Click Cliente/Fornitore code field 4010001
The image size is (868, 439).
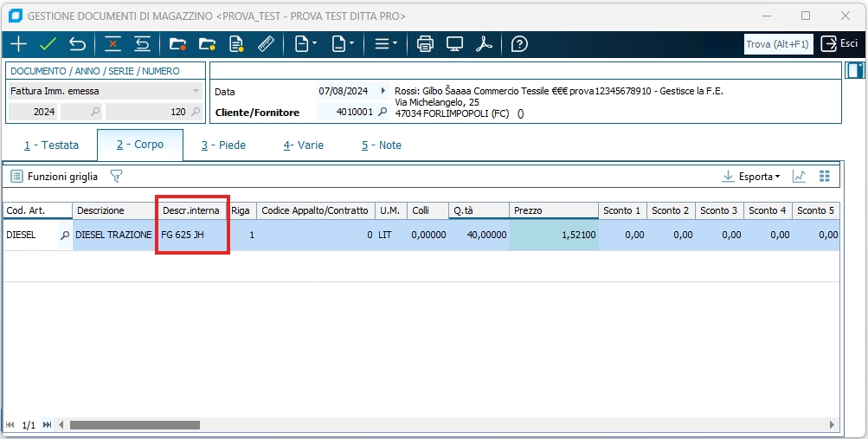(x=347, y=112)
